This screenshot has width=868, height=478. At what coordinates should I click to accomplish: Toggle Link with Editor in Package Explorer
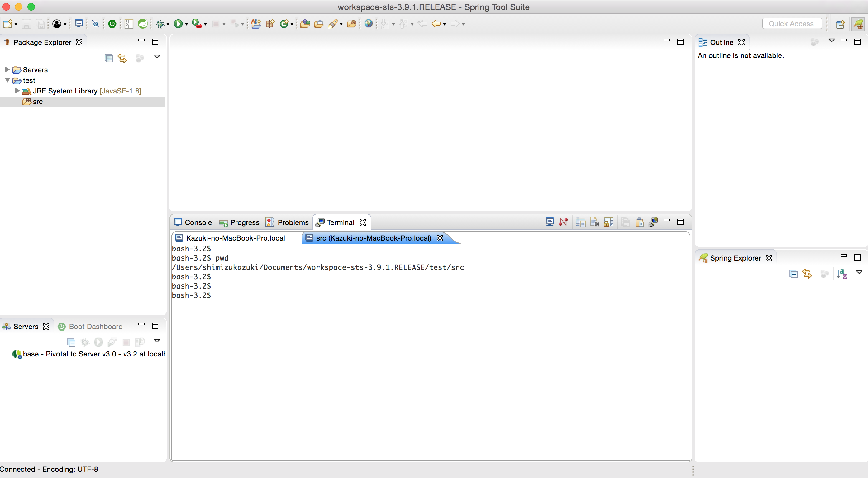(x=122, y=58)
